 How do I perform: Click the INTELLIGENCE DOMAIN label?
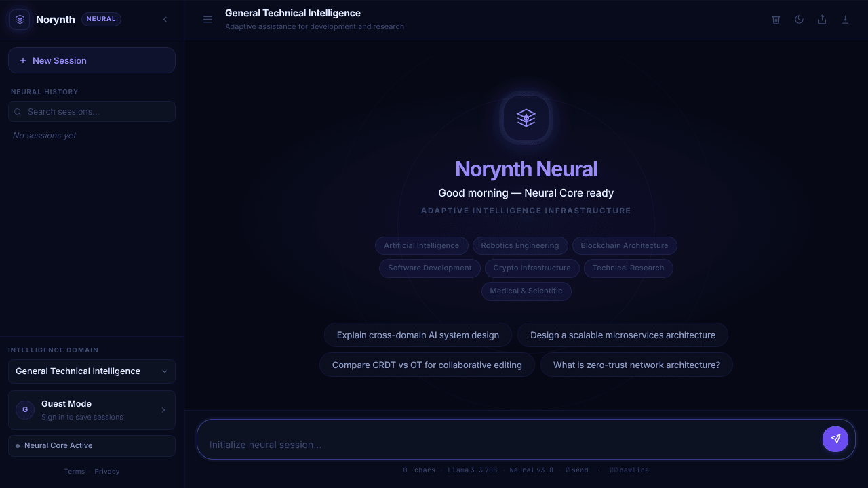[54, 350]
